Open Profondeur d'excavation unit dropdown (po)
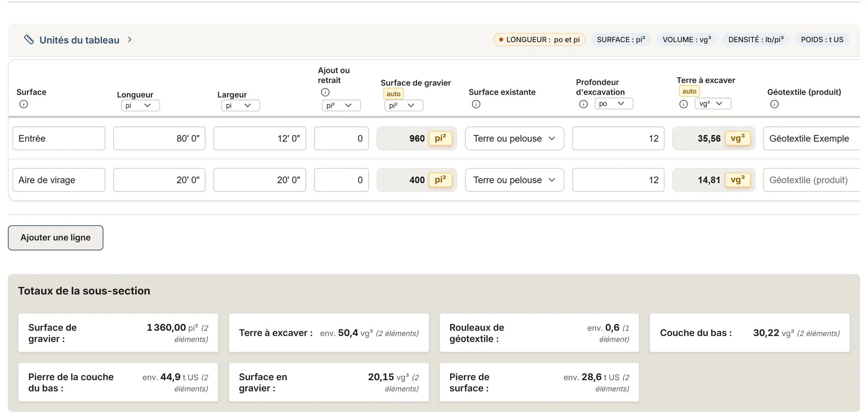Screen dimensions: 868x419 point(614,103)
